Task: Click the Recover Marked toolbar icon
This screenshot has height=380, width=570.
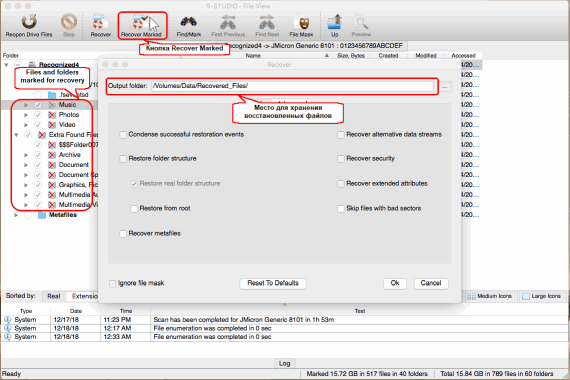Action: click(x=140, y=22)
